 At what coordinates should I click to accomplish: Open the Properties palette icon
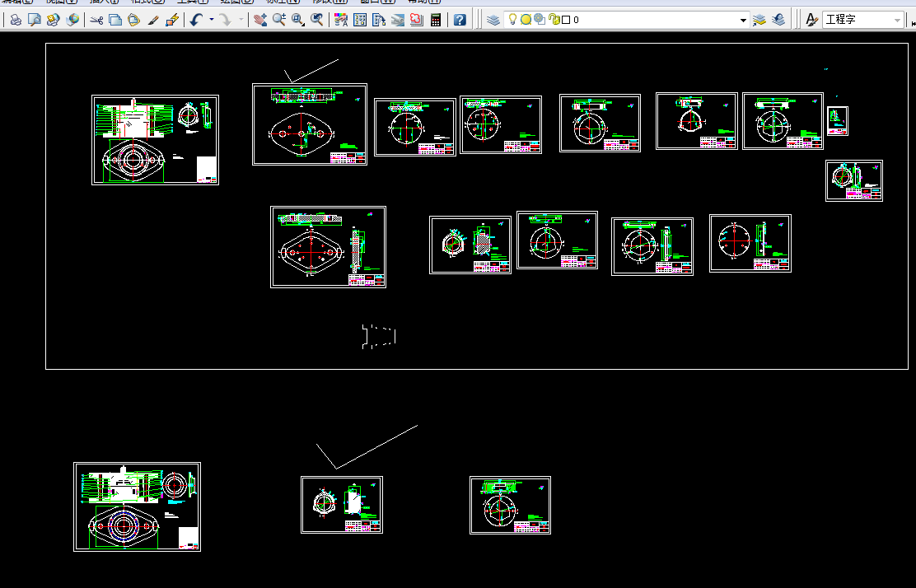(341, 20)
